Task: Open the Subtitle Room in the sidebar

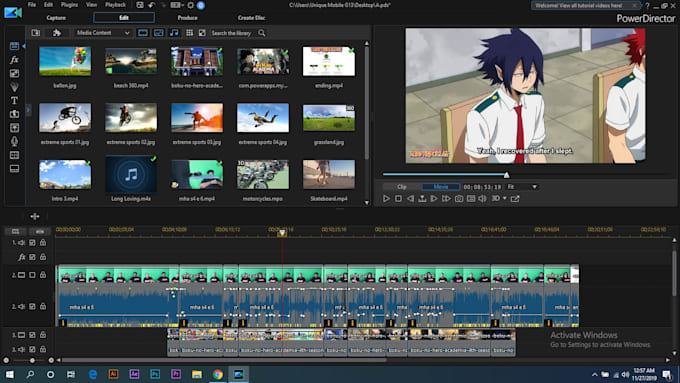Action: click(14, 168)
